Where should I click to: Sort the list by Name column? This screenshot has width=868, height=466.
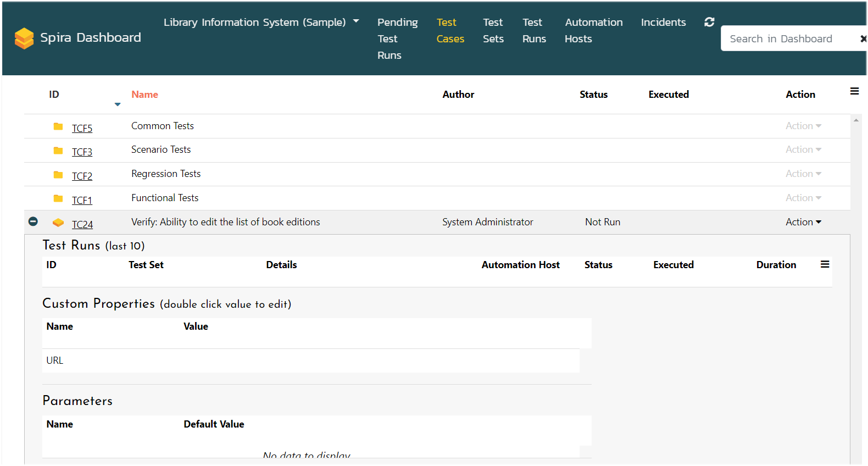coord(144,95)
